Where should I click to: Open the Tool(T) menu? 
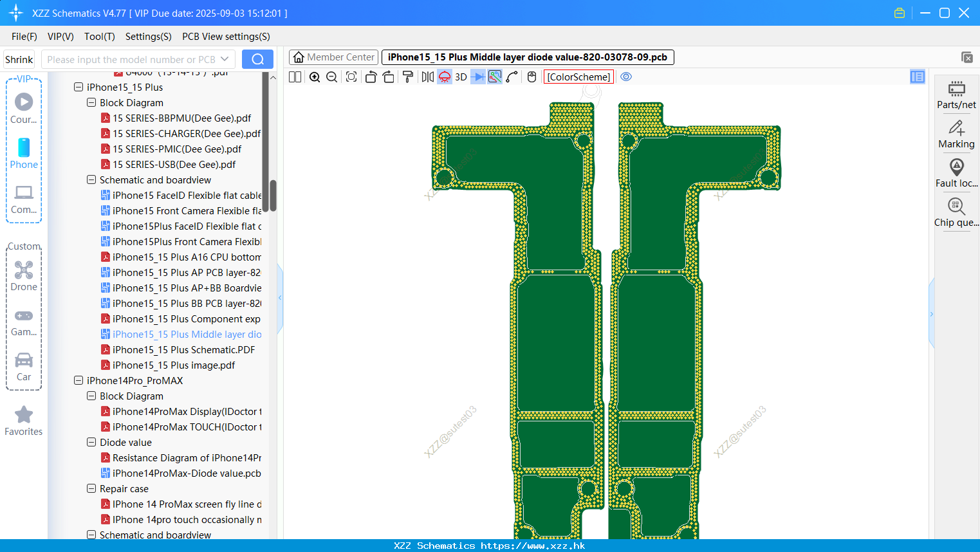click(100, 37)
